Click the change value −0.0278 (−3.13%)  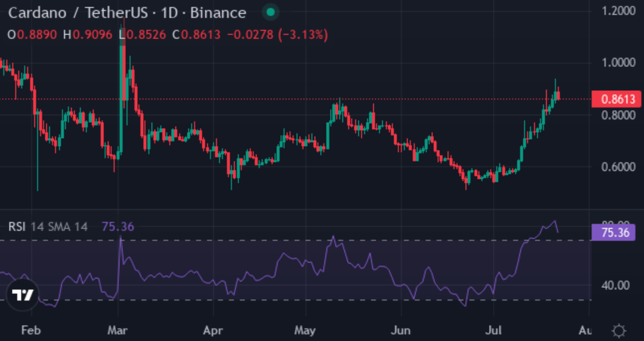coord(278,34)
